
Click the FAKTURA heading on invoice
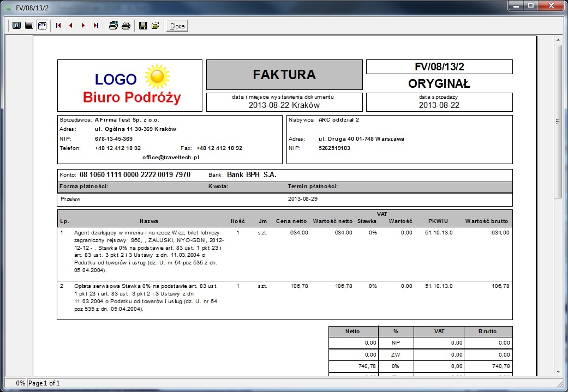[x=284, y=75]
